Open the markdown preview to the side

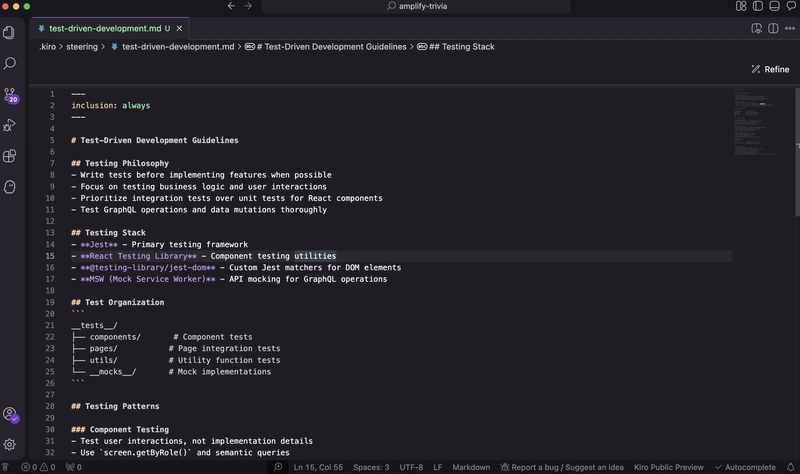tap(757, 29)
